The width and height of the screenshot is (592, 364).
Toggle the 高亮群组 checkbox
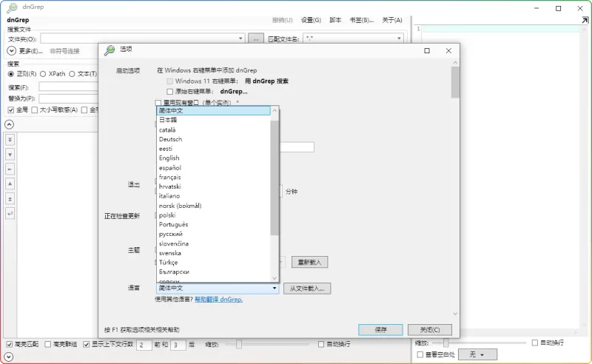(x=47, y=344)
